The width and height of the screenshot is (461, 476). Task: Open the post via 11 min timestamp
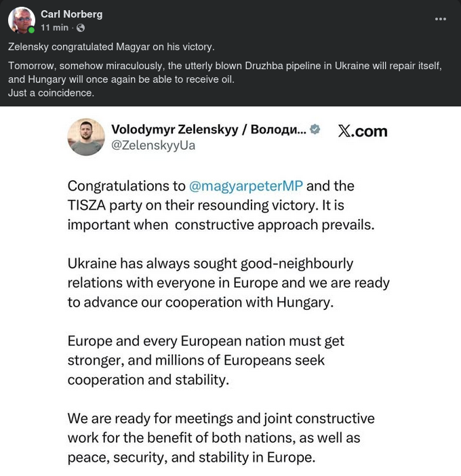(x=54, y=28)
